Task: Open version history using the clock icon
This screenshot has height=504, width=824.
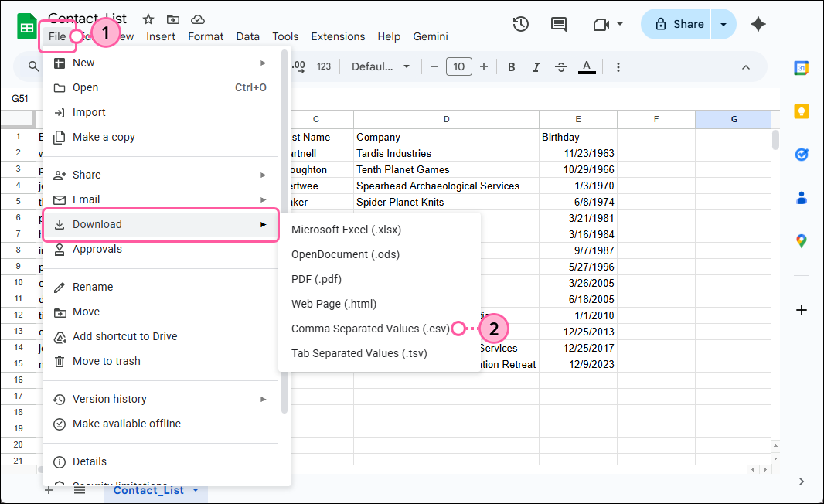Action: [520, 24]
